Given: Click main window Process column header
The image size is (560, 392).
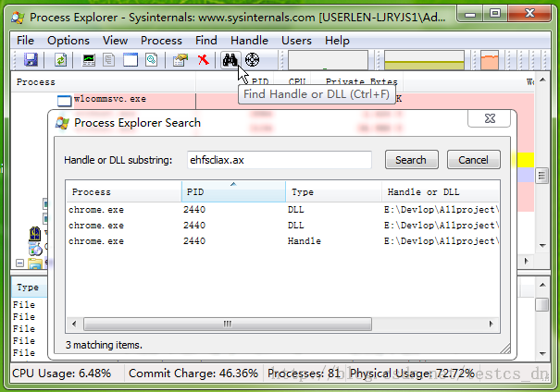Looking at the screenshot, I should [x=104, y=82].
